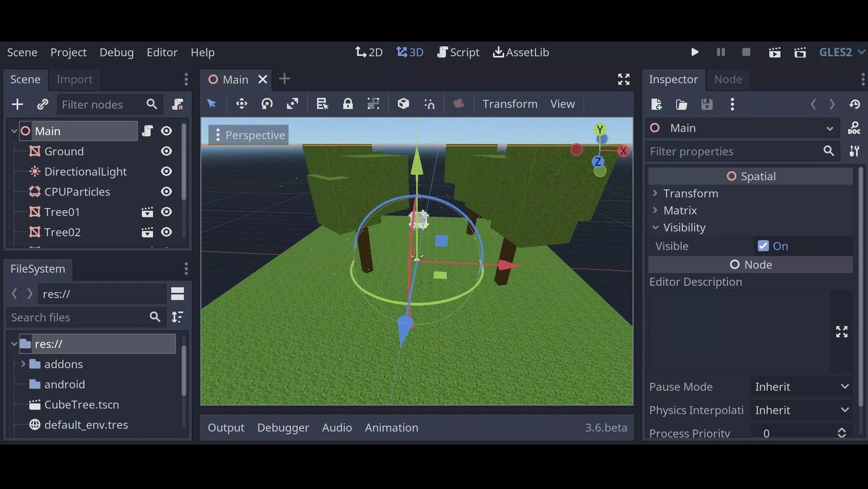
Task: Toggle the use local space cube icon
Action: coord(403,104)
